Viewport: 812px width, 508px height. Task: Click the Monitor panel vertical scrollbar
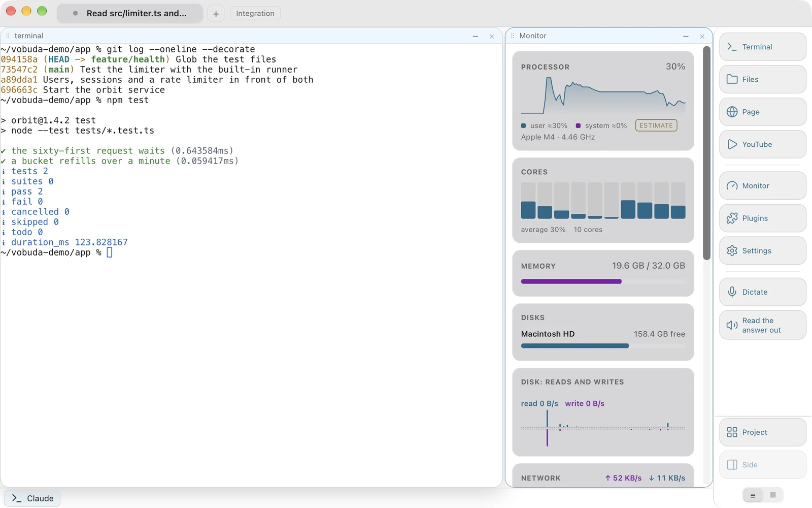click(706, 153)
